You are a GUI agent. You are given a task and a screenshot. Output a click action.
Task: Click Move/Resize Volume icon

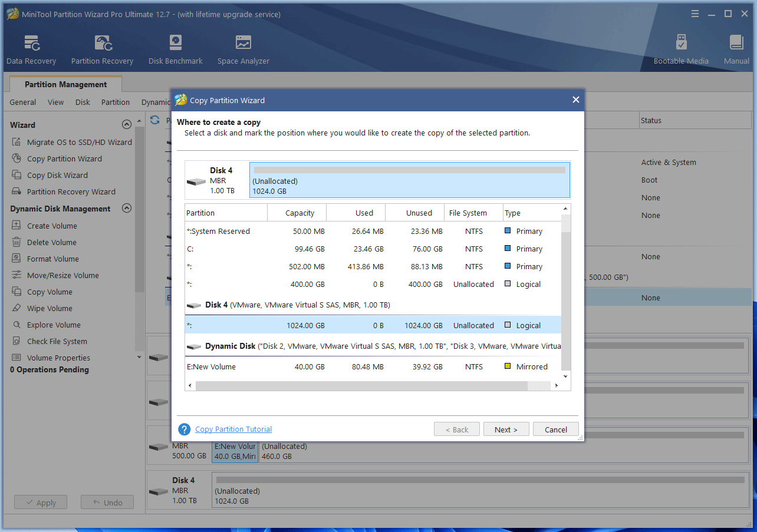(16, 275)
